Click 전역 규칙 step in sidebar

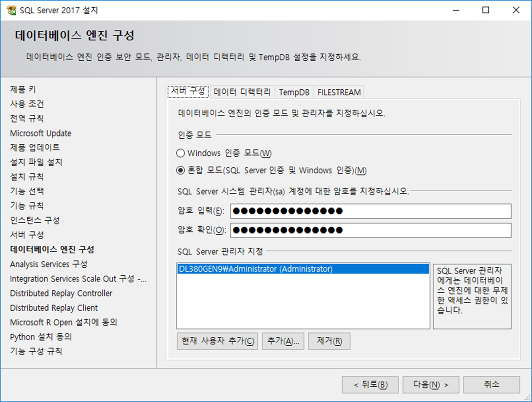click(27, 119)
